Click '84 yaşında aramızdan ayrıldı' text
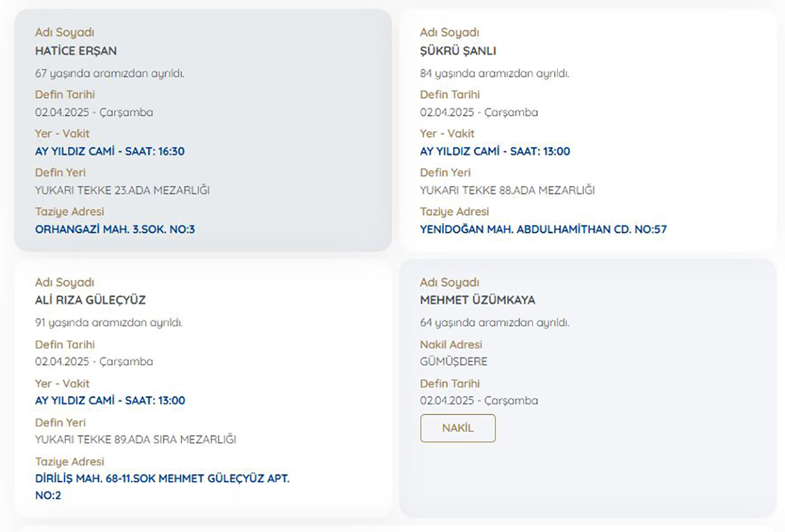The image size is (785, 532). (494, 74)
